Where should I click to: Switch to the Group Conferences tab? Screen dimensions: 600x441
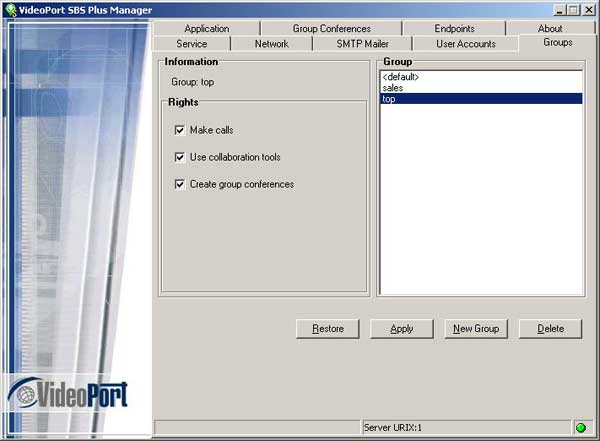coord(332,29)
